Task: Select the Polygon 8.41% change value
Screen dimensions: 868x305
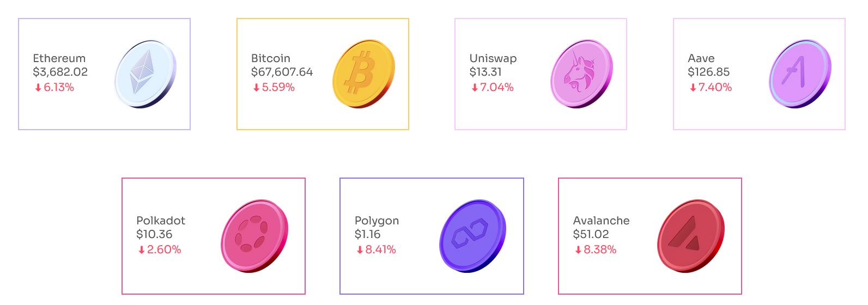Action: point(380,249)
